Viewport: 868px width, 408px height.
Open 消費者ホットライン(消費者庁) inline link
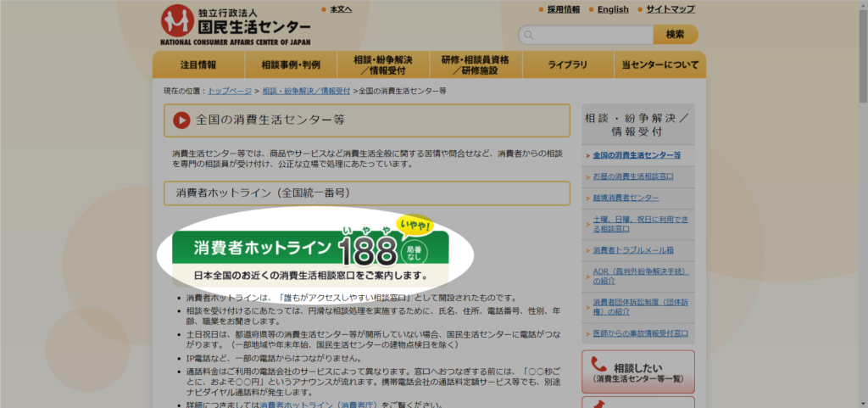click(x=319, y=405)
